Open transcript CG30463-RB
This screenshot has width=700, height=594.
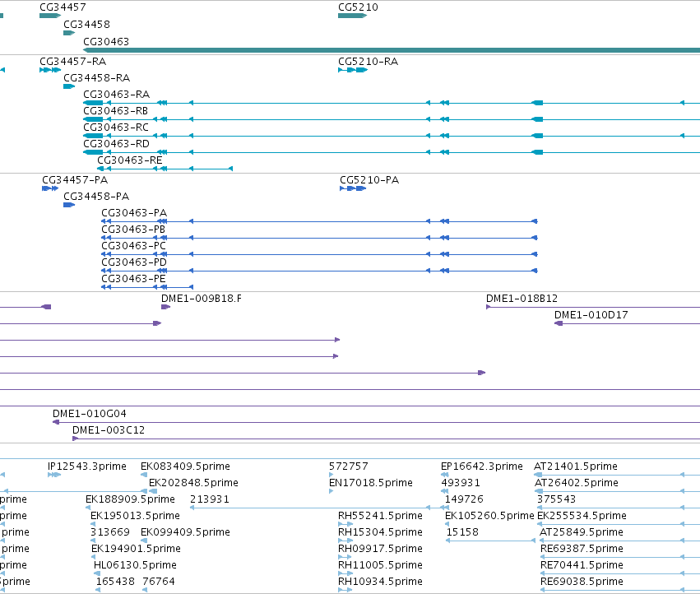point(116,111)
